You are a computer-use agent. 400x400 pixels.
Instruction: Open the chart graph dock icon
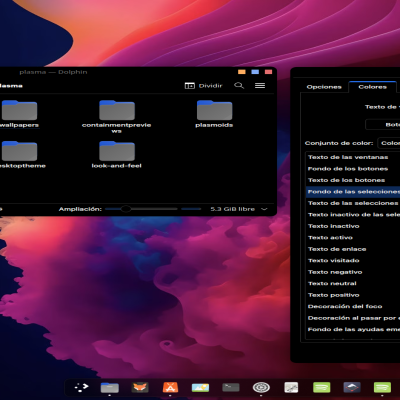291,387
